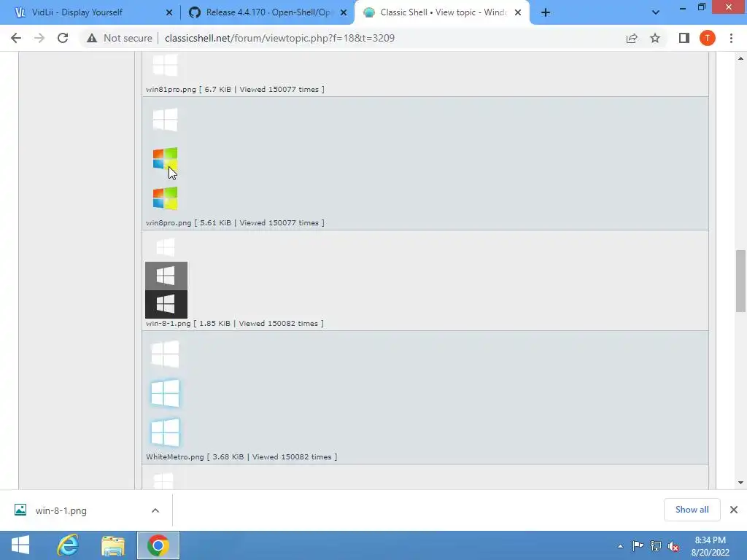Viewport: 747px width, 560px height.
Task: Click the Not secure warning icon
Action: coord(92,38)
